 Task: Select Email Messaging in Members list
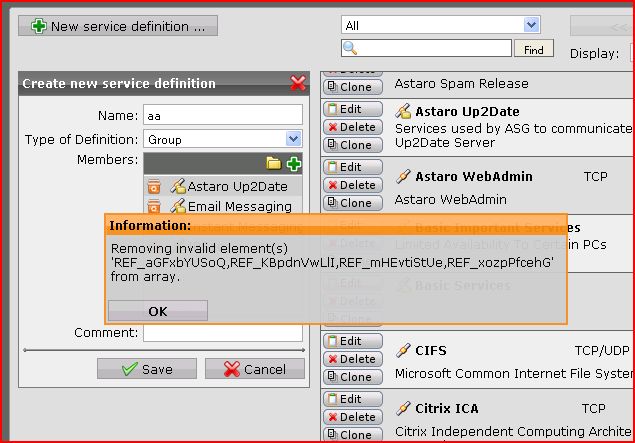[x=240, y=207]
